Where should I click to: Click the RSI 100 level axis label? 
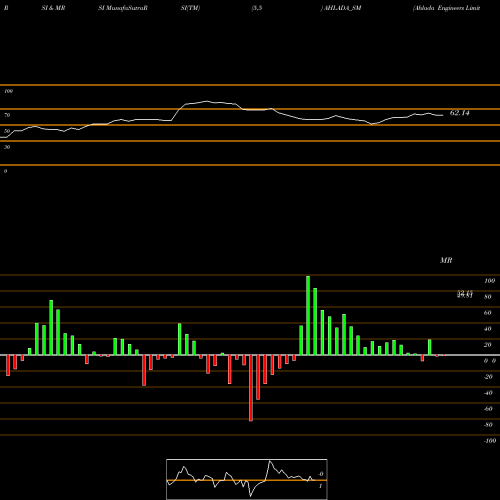[9, 91]
